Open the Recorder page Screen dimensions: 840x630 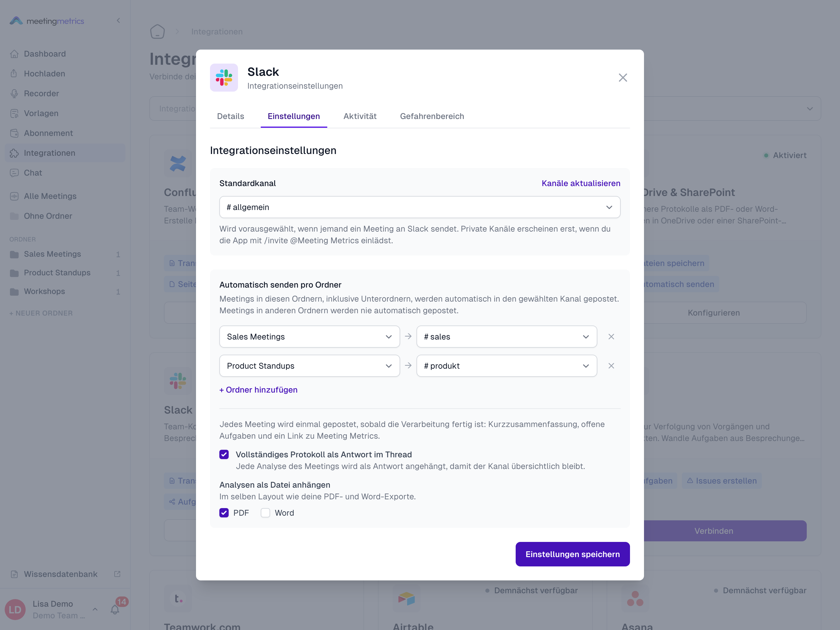[x=65, y=93]
